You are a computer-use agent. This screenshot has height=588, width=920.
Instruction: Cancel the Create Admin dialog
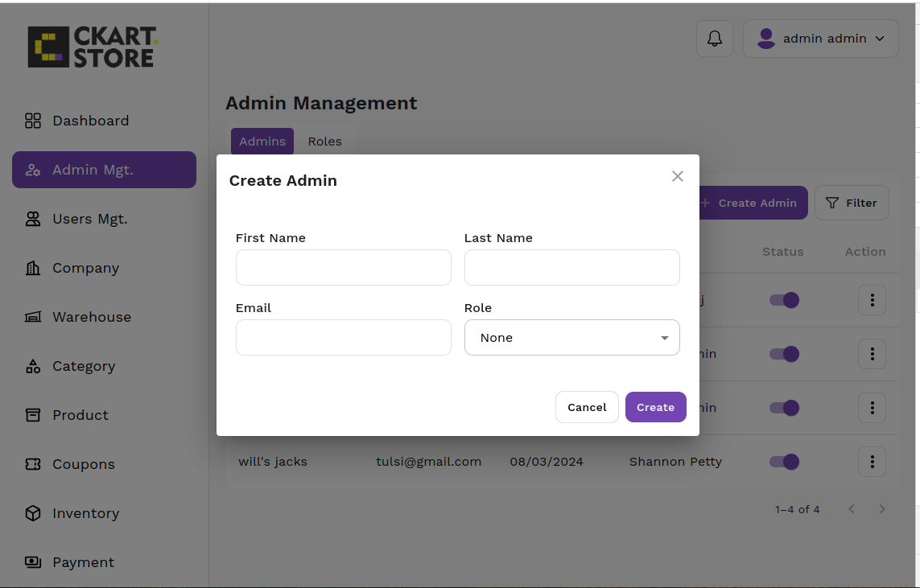tap(587, 407)
